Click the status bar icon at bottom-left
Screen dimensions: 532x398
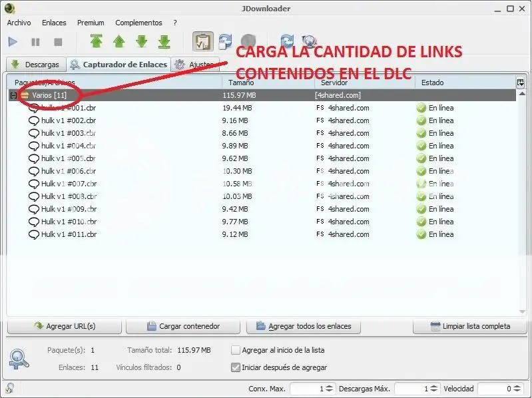[x=10, y=388]
